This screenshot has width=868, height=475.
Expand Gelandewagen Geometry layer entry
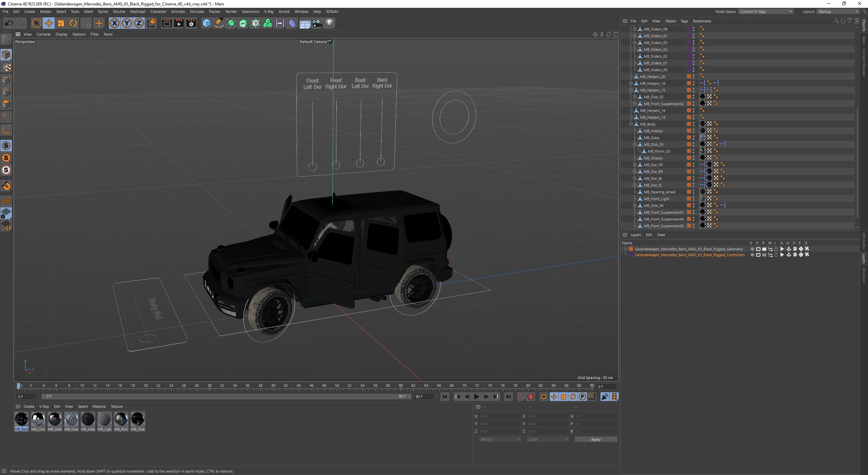click(627, 249)
